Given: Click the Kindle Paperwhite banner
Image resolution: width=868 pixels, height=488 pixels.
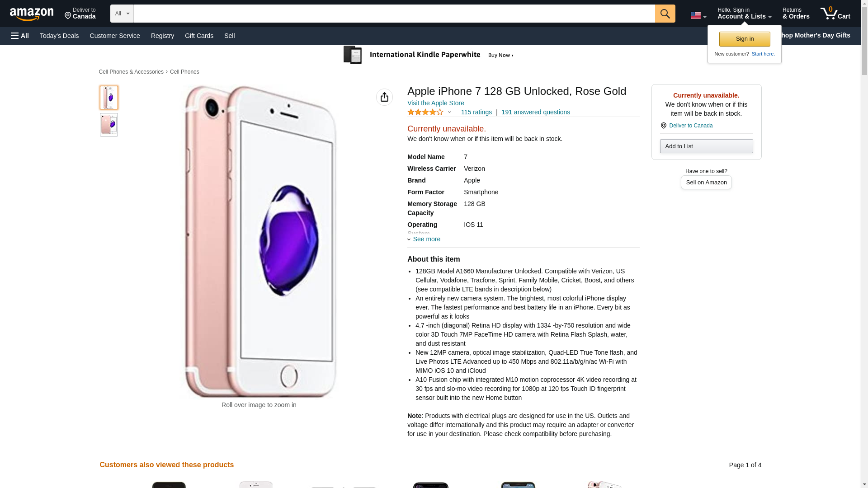Looking at the screenshot, I should (429, 55).
